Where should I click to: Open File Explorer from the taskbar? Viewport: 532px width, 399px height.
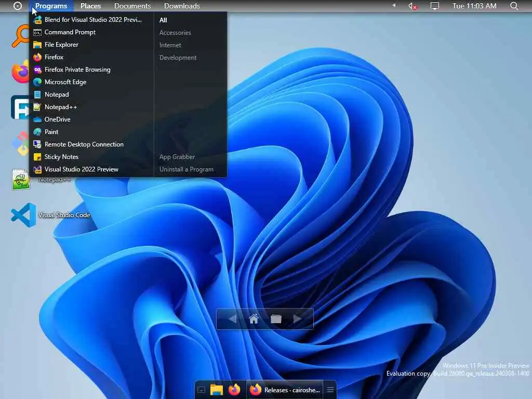tap(217, 390)
